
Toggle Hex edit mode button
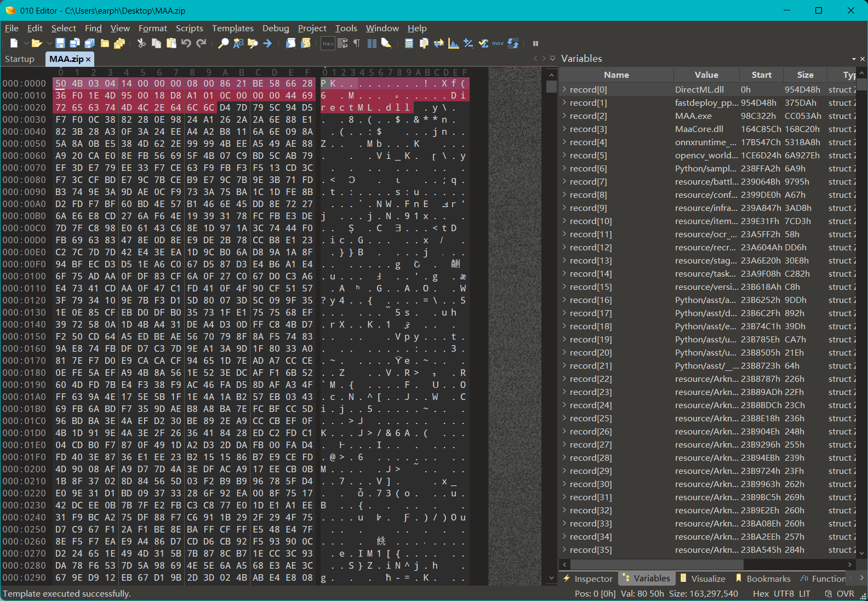[328, 43]
